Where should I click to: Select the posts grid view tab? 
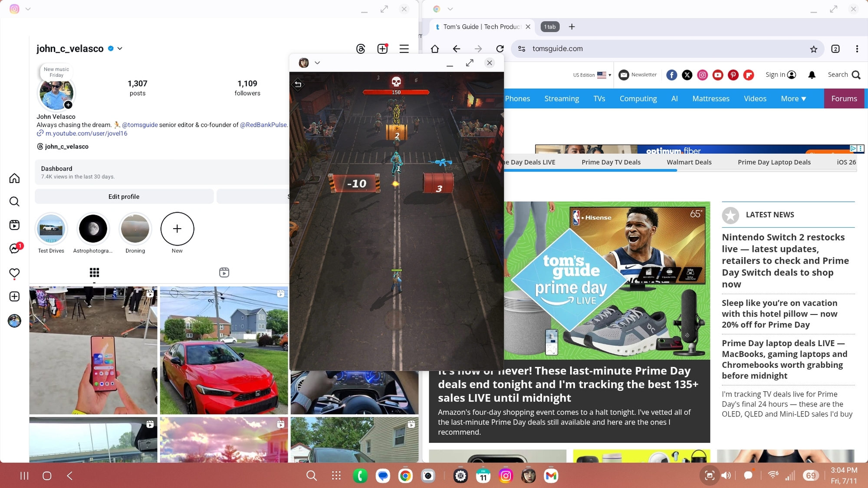tap(94, 272)
